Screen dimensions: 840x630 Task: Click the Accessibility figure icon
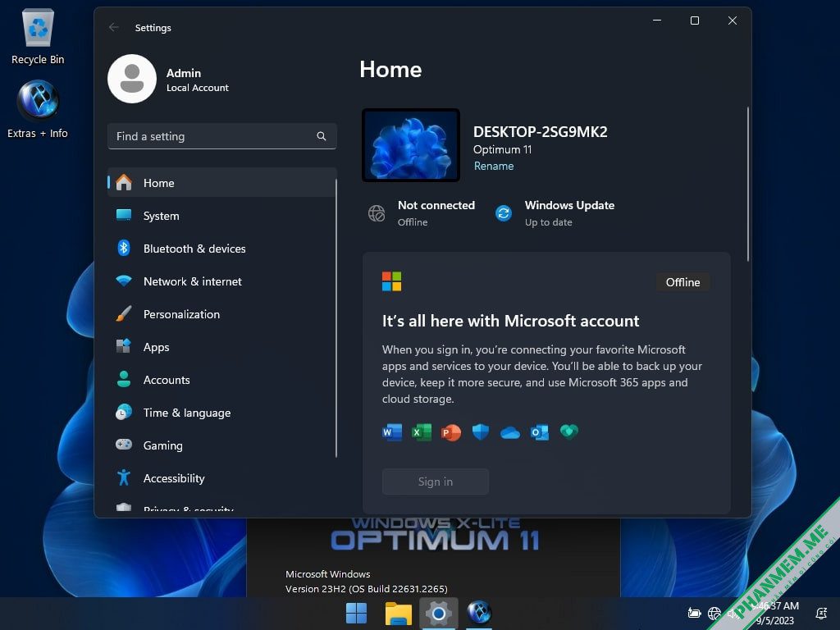click(x=124, y=477)
